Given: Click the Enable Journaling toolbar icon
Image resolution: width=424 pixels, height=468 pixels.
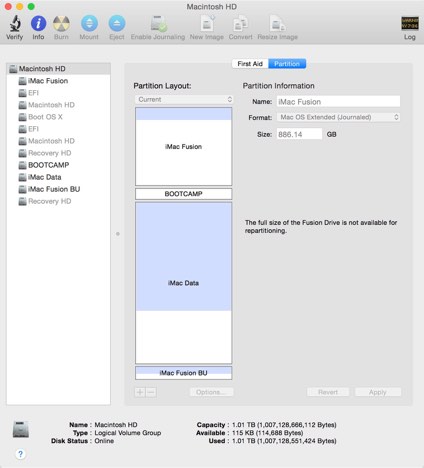Looking at the screenshot, I should click(x=158, y=23).
